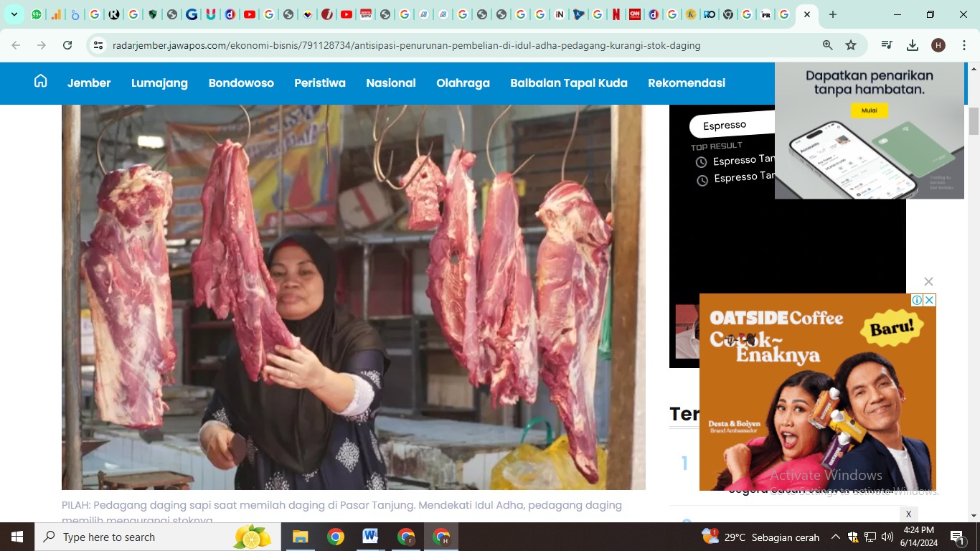Viewport: 980px width, 551px height.
Task: Select the Rekomendasi menu item
Action: [687, 83]
